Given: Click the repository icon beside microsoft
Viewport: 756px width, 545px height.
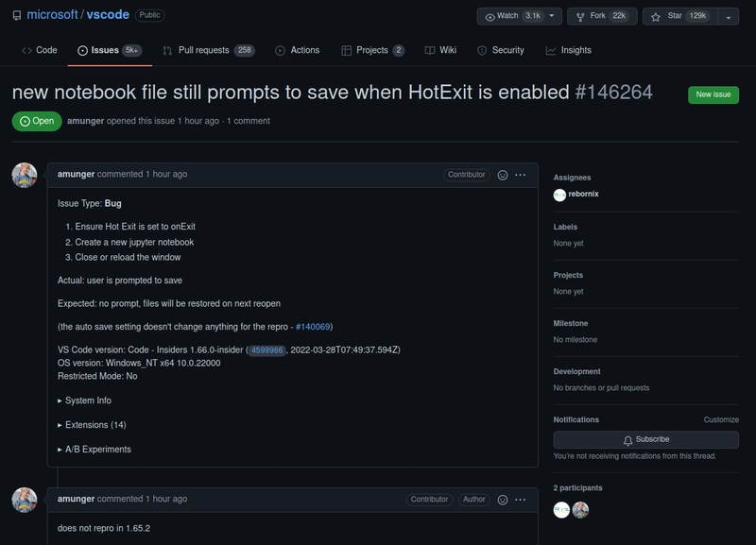Looking at the screenshot, I should point(17,15).
